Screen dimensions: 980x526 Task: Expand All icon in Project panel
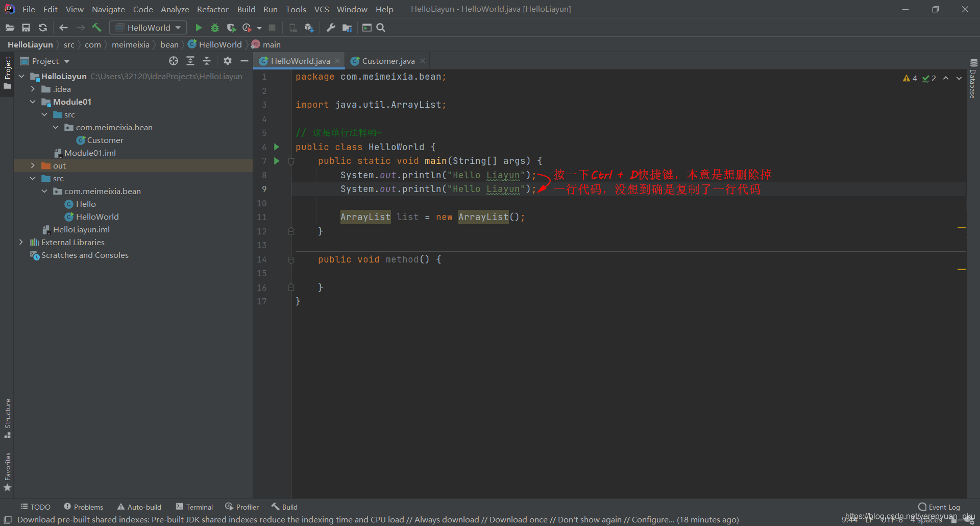tap(190, 61)
